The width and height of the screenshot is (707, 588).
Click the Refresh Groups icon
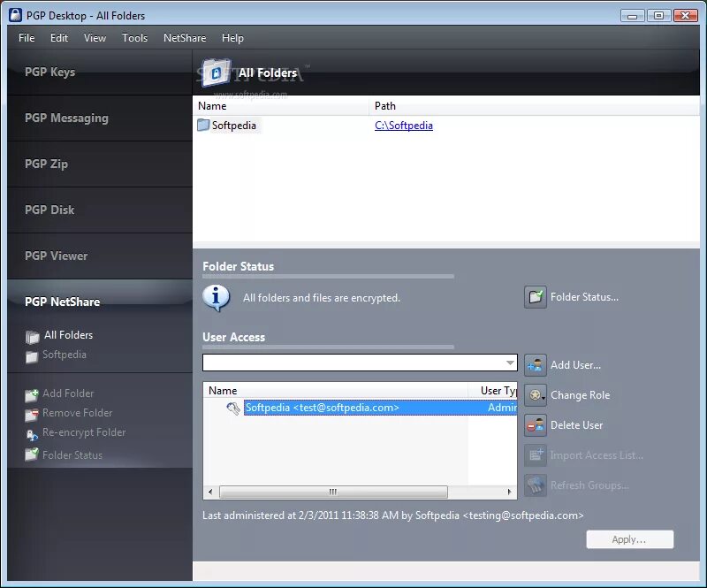click(x=536, y=485)
